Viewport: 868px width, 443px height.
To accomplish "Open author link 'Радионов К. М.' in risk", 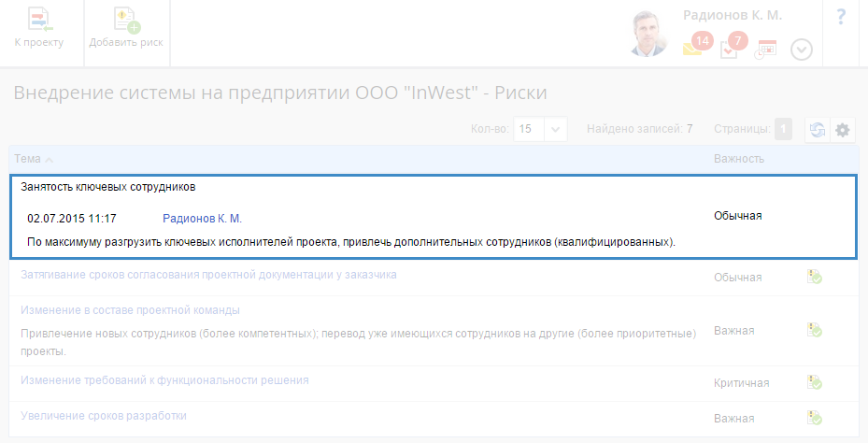I will click(x=202, y=219).
